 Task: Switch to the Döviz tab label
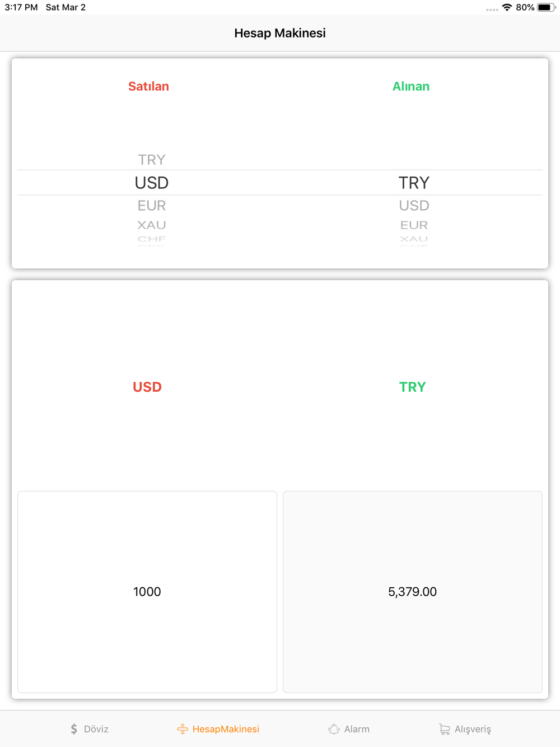coord(96,729)
